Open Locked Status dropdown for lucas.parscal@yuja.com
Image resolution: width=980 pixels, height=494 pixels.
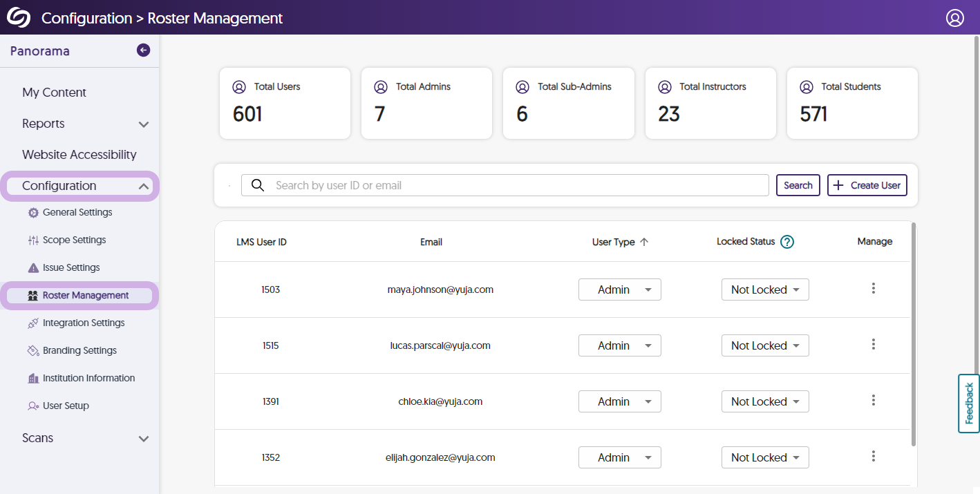(764, 345)
